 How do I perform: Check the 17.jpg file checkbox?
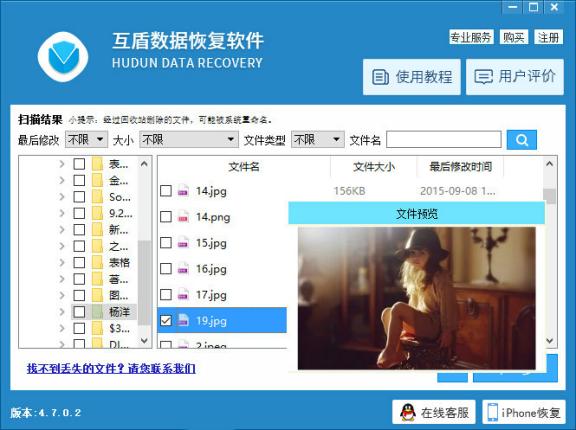pyautogui.click(x=166, y=295)
